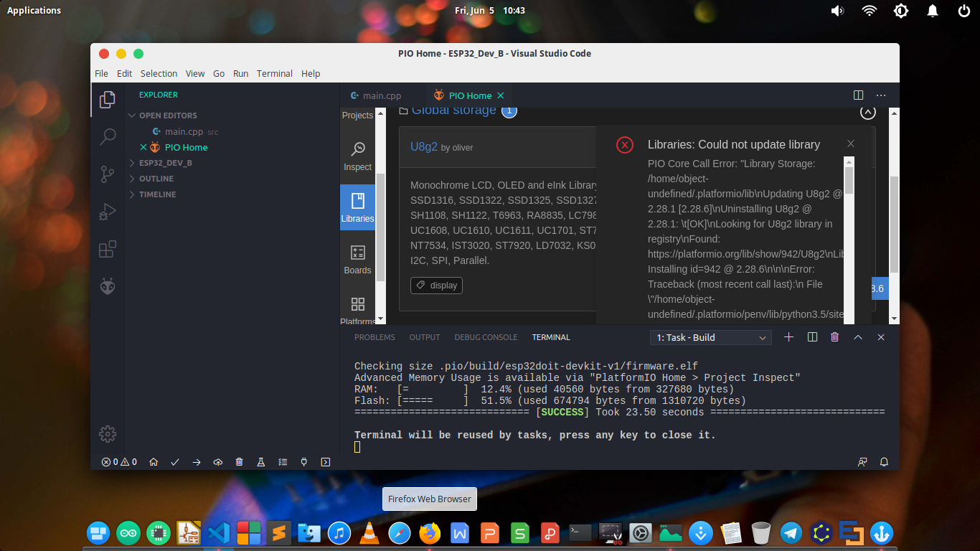980x551 pixels.
Task: Open the File menu
Action: coord(101,73)
